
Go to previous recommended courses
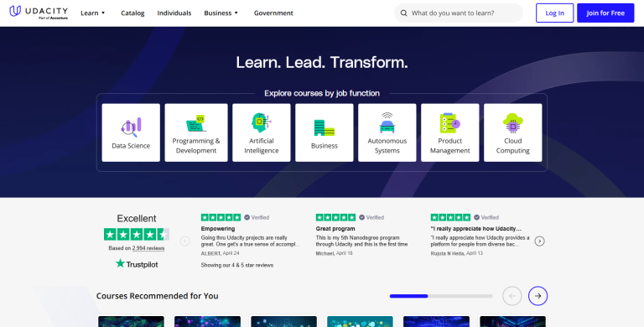click(x=512, y=296)
